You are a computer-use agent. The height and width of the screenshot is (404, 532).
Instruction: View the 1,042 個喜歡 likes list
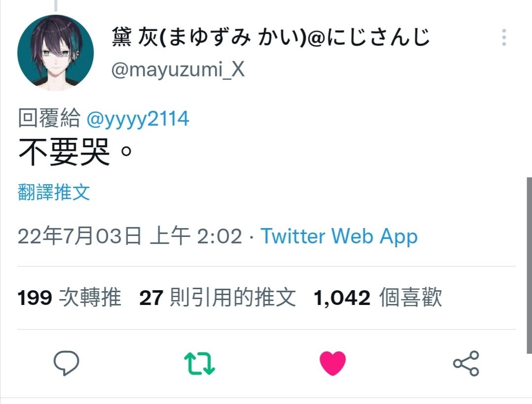pyautogui.click(x=378, y=298)
